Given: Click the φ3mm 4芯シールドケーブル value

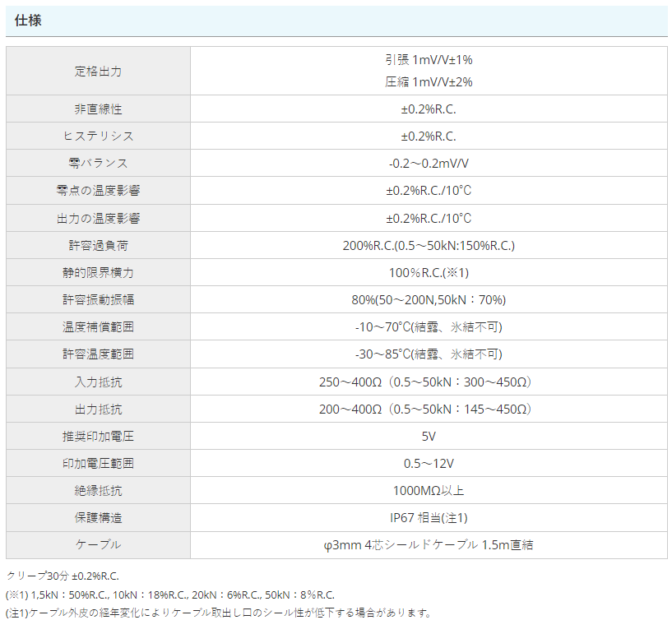Looking at the screenshot, I should coord(429,545).
